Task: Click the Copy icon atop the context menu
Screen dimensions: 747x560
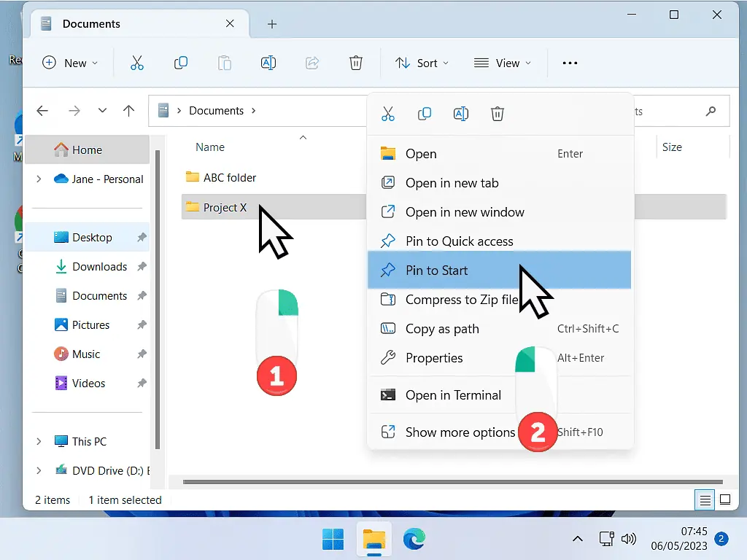Action: coord(424,114)
